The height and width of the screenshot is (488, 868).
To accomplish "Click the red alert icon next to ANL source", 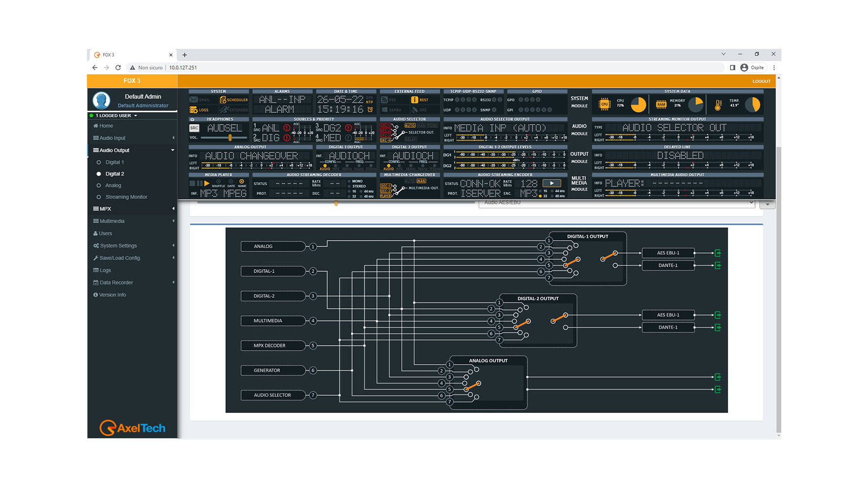I will coord(287,128).
